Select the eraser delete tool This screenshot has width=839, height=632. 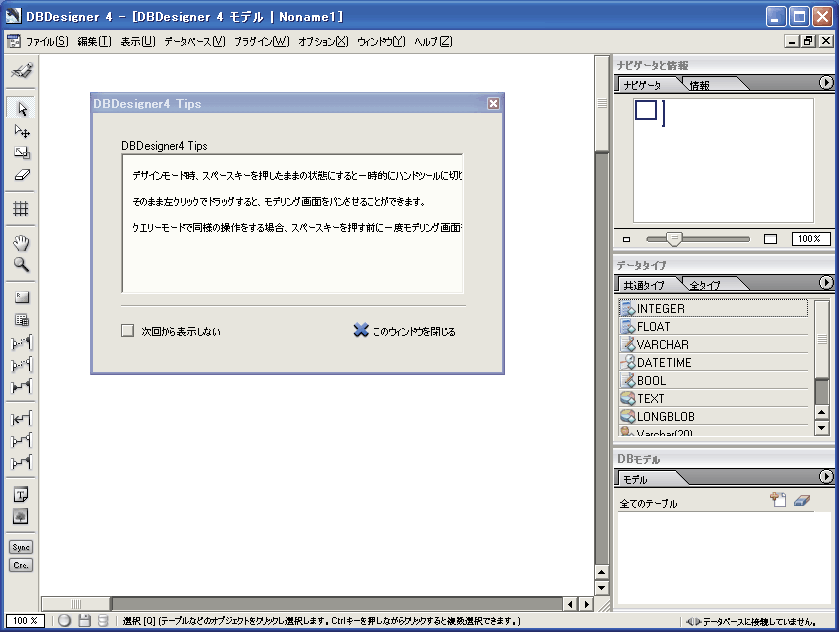[x=21, y=174]
